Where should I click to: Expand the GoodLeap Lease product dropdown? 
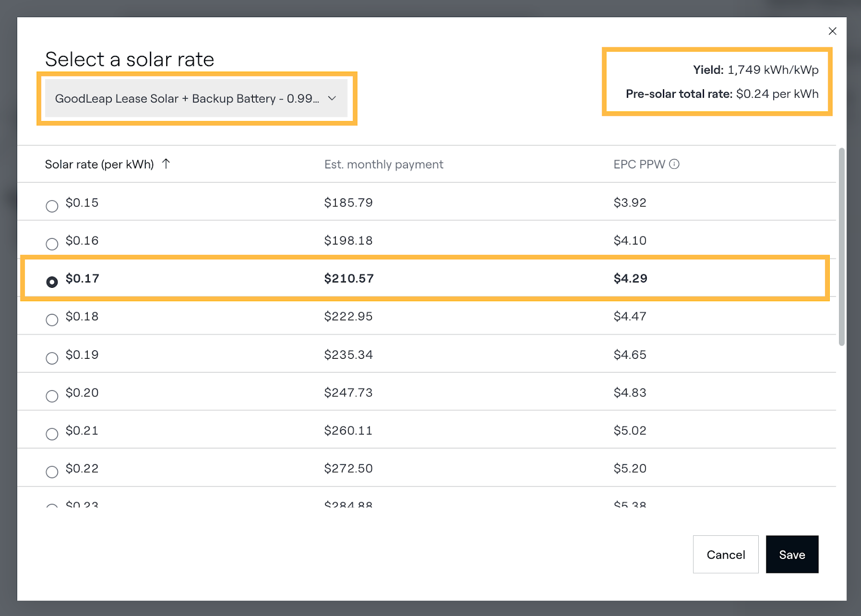[x=196, y=98]
